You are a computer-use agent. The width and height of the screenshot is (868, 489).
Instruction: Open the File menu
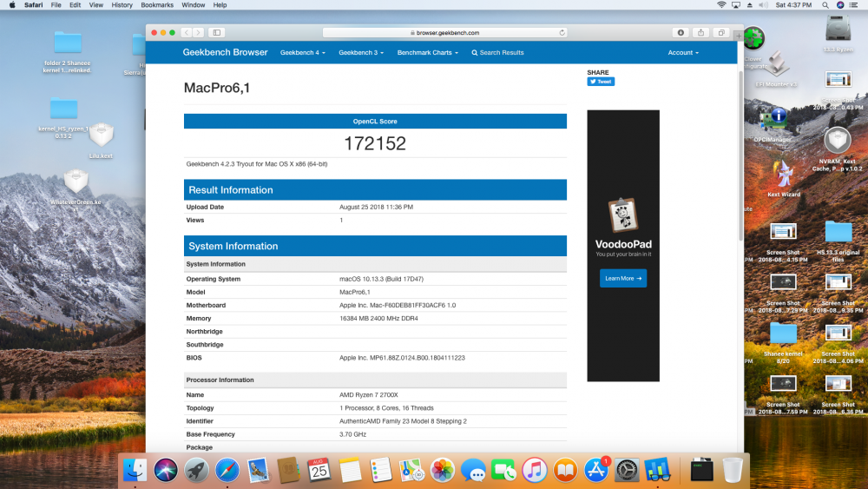[x=56, y=5]
